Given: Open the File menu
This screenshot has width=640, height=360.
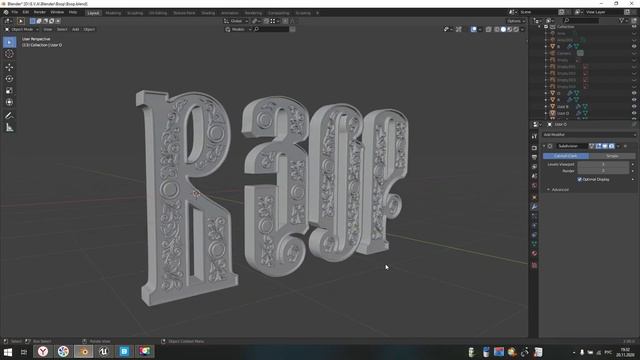Looking at the screenshot, I should [15, 12].
